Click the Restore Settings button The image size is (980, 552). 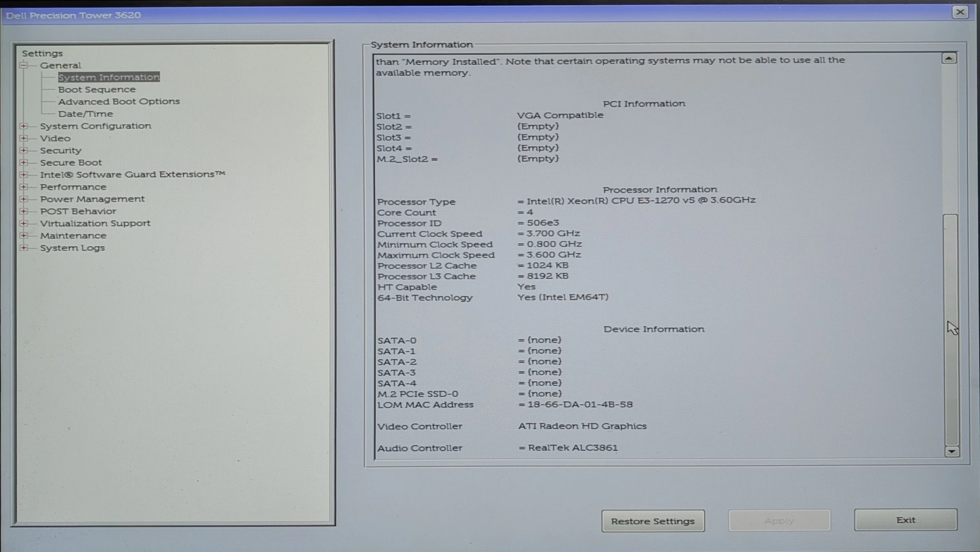pyautogui.click(x=653, y=521)
